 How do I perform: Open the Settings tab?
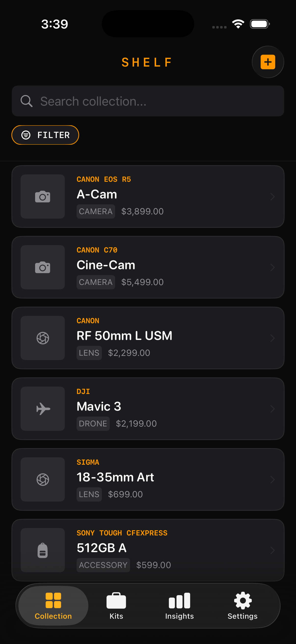pos(242,605)
